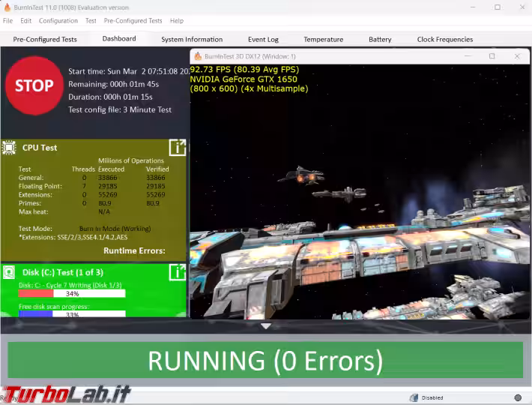Viewport: 532px width, 405px height.
Task: Click the CPU Test heading
Action: [x=40, y=148]
